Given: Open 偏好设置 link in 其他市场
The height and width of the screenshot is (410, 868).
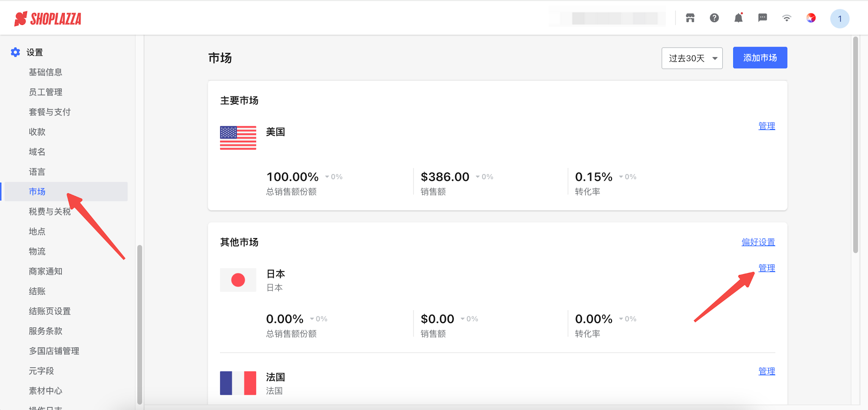Looking at the screenshot, I should [758, 242].
